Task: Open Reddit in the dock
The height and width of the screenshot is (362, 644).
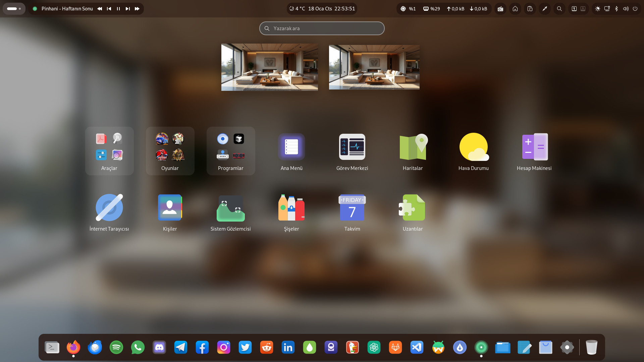Action: [267, 347]
